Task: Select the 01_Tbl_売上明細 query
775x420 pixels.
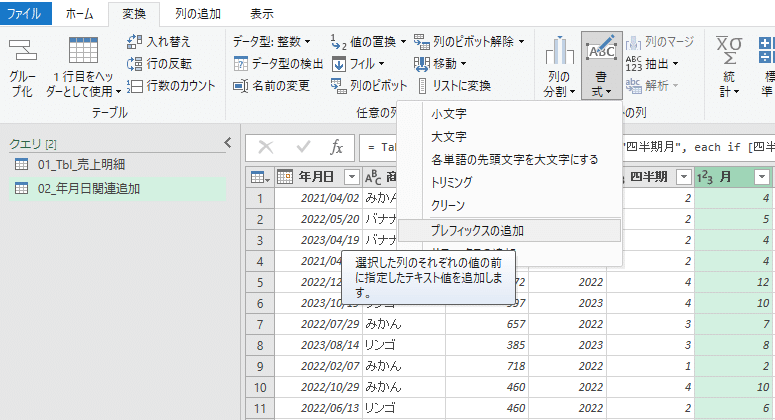Action: [118, 165]
